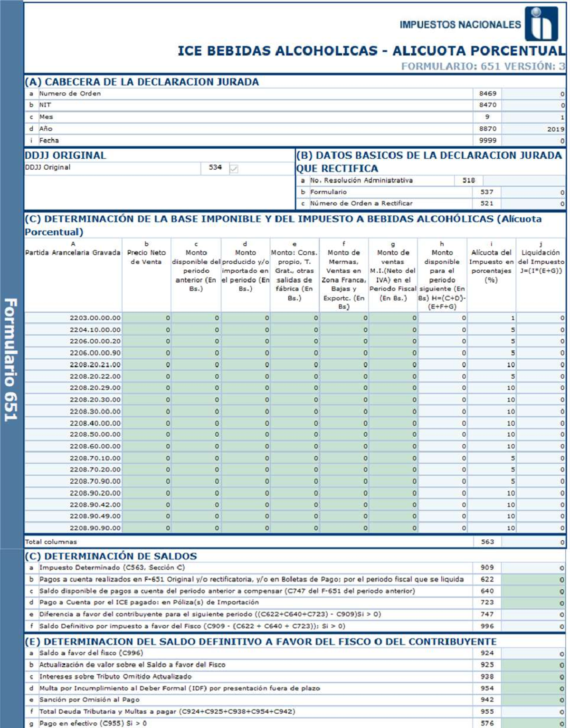Select the Año field showing 2019
The width and height of the screenshot is (570, 728).
[533, 129]
